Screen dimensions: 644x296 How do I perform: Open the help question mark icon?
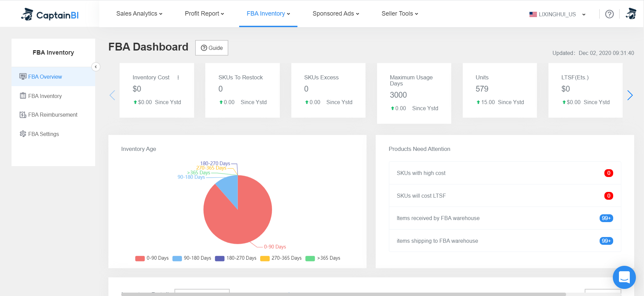(x=609, y=14)
